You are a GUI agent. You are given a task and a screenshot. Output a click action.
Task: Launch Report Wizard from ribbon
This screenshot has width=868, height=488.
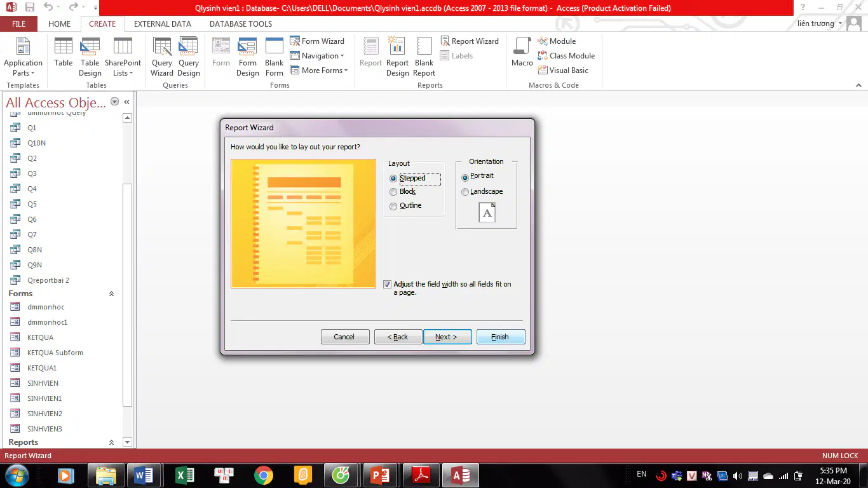[470, 41]
